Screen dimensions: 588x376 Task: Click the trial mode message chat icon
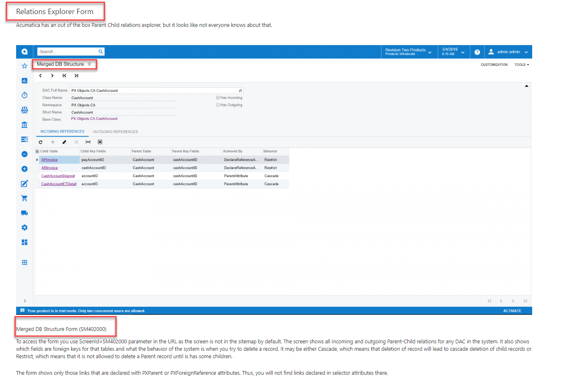[x=22, y=311]
